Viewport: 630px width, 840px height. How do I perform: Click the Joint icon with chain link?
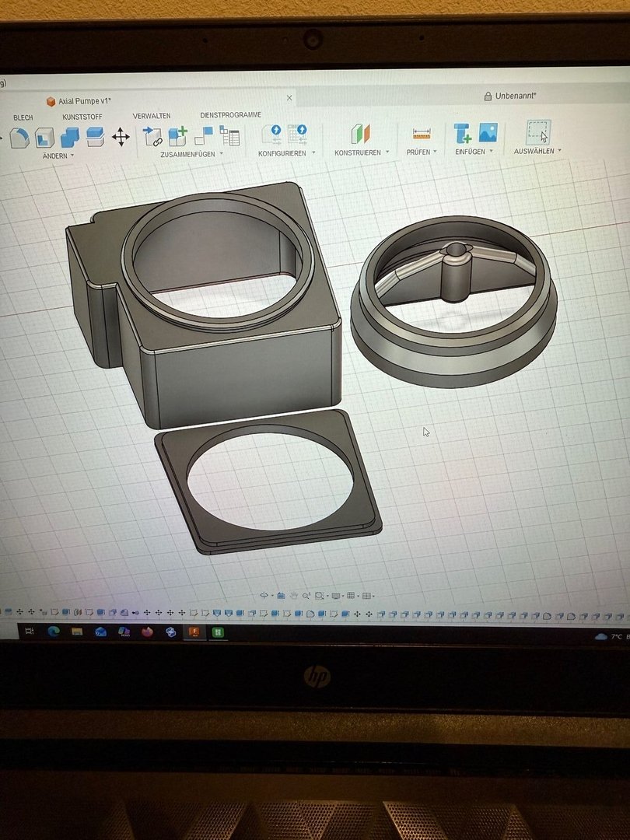point(153,138)
